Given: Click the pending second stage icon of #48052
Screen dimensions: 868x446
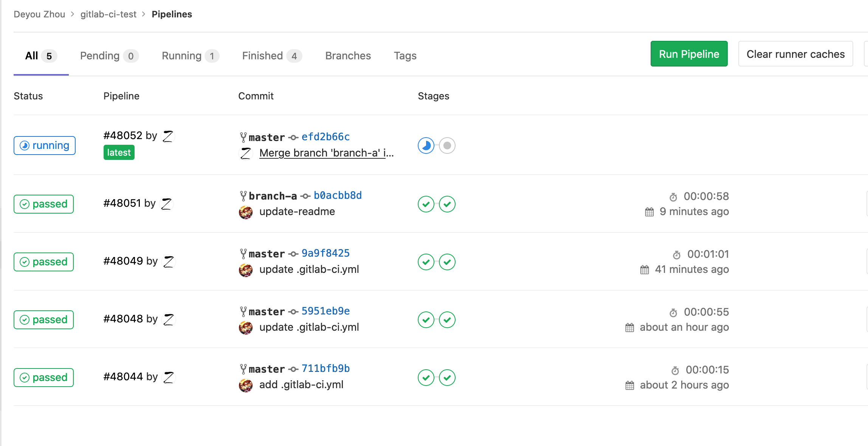Looking at the screenshot, I should [x=447, y=146].
